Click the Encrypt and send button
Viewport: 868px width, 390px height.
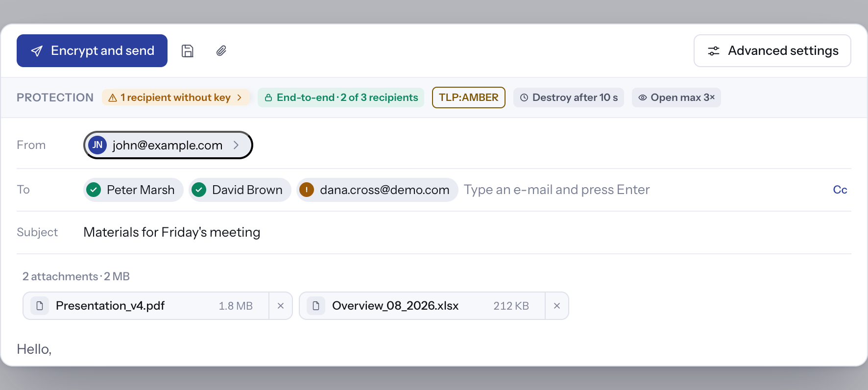pyautogui.click(x=92, y=50)
